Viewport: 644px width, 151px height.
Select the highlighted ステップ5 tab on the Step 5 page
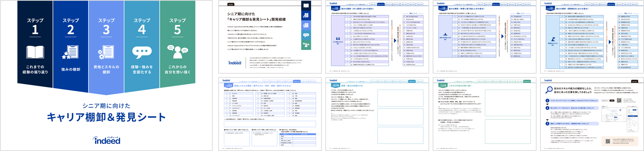527,81
